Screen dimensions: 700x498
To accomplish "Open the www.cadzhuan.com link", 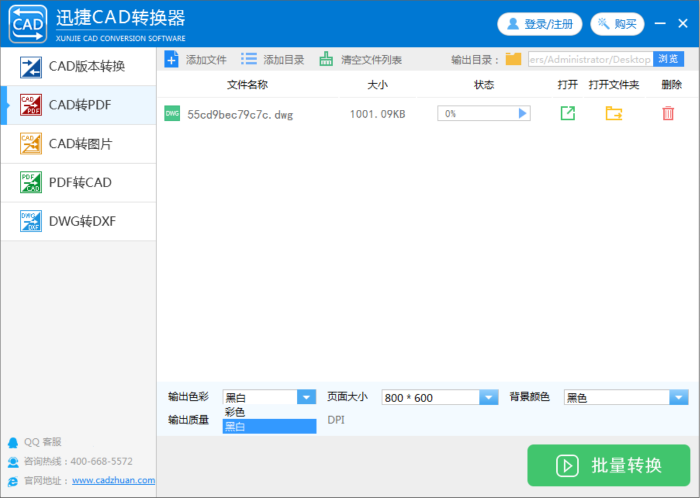I will click(x=113, y=481).
